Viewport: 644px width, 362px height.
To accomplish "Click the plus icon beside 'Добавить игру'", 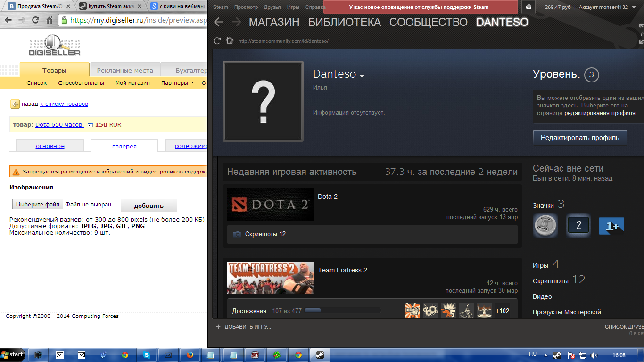I will tap(218, 327).
